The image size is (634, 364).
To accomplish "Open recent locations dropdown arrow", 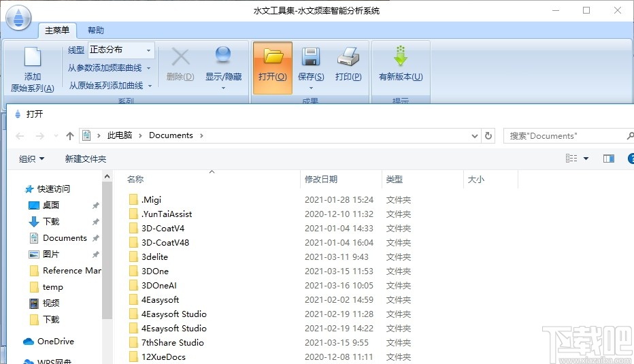I will click(x=56, y=136).
